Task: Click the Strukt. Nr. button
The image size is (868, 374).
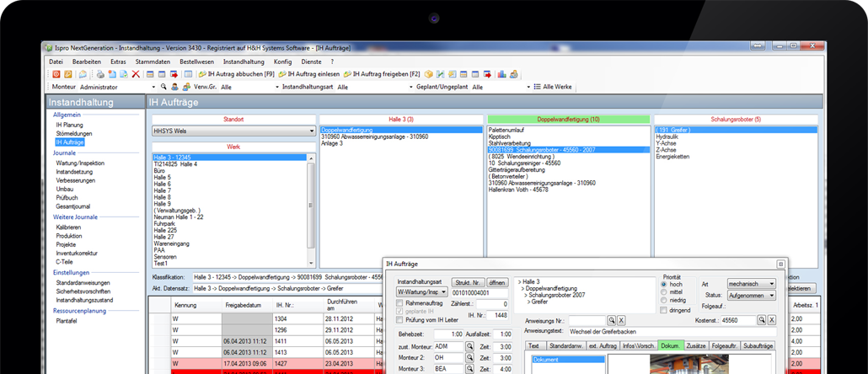Action: click(x=467, y=282)
